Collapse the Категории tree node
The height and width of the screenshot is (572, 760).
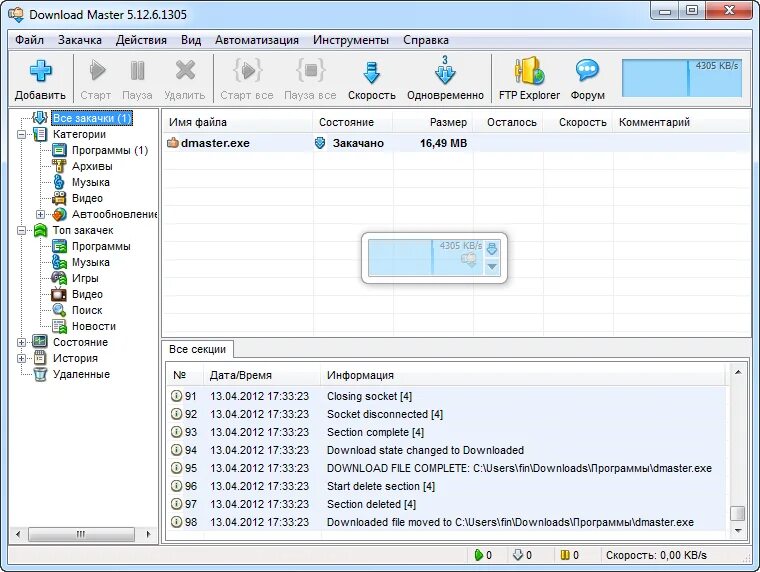click(x=21, y=134)
